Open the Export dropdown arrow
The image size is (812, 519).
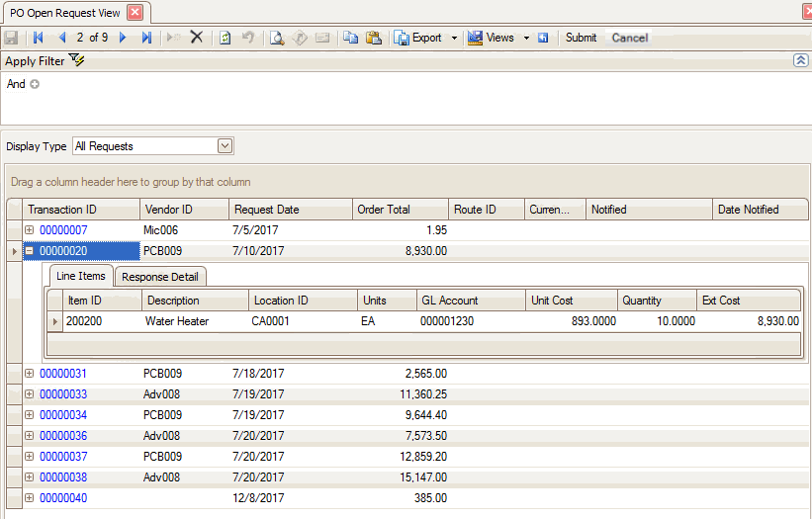454,38
